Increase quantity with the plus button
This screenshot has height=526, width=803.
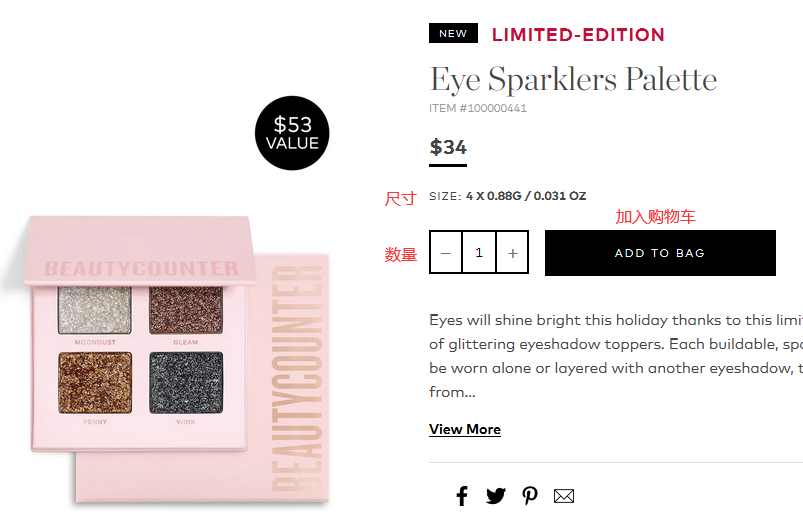(512, 253)
